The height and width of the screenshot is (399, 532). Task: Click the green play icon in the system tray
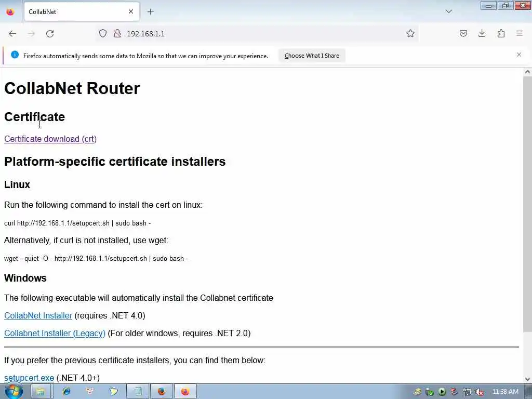pos(442,392)
